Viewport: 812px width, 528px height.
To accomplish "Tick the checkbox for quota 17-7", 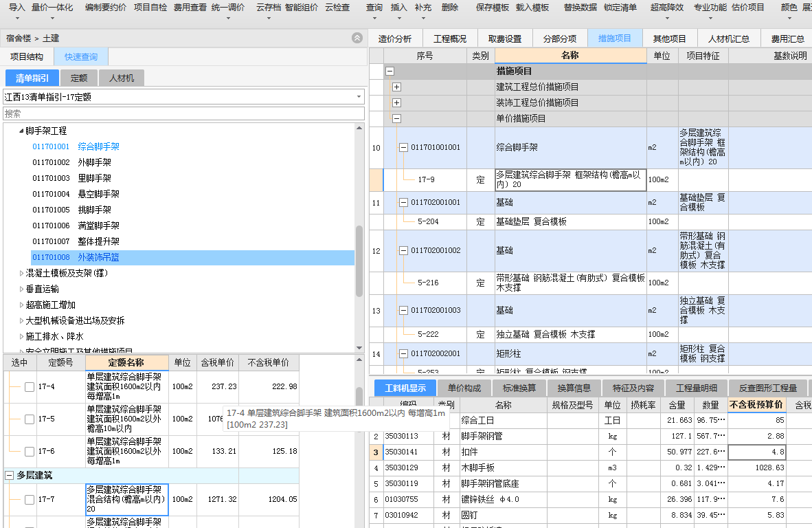I will (30, 500).
